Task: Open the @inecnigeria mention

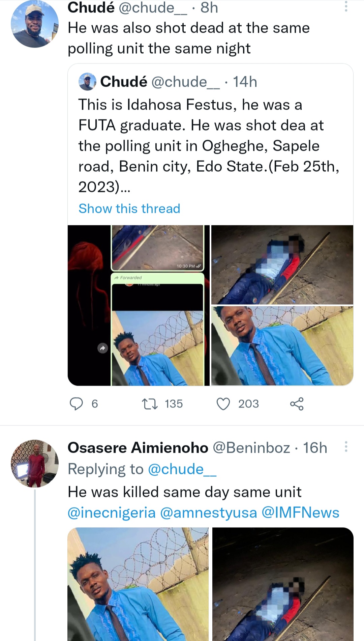Action: (112, 512)
